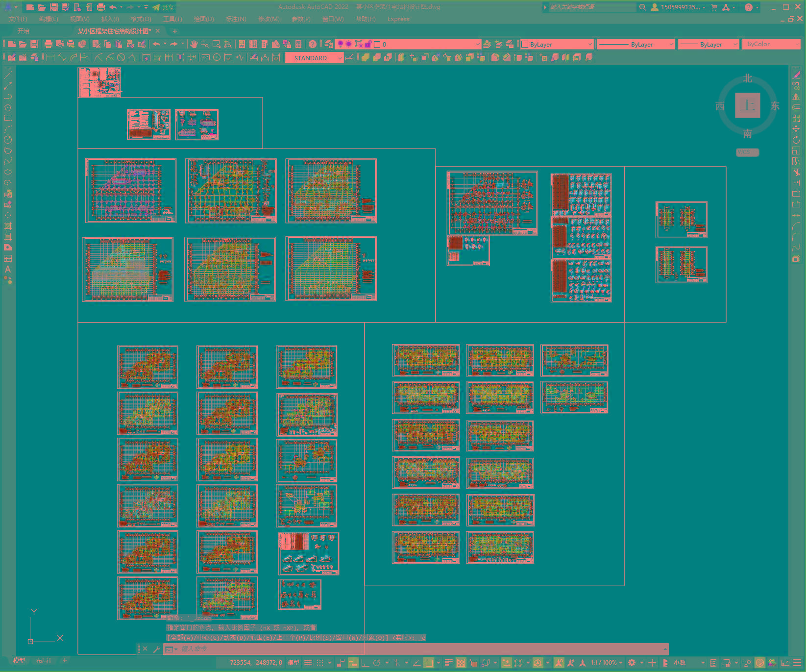Select the Diameter dimension tool
Viewport: 806px width, 672px height.
tap(121, 57)
